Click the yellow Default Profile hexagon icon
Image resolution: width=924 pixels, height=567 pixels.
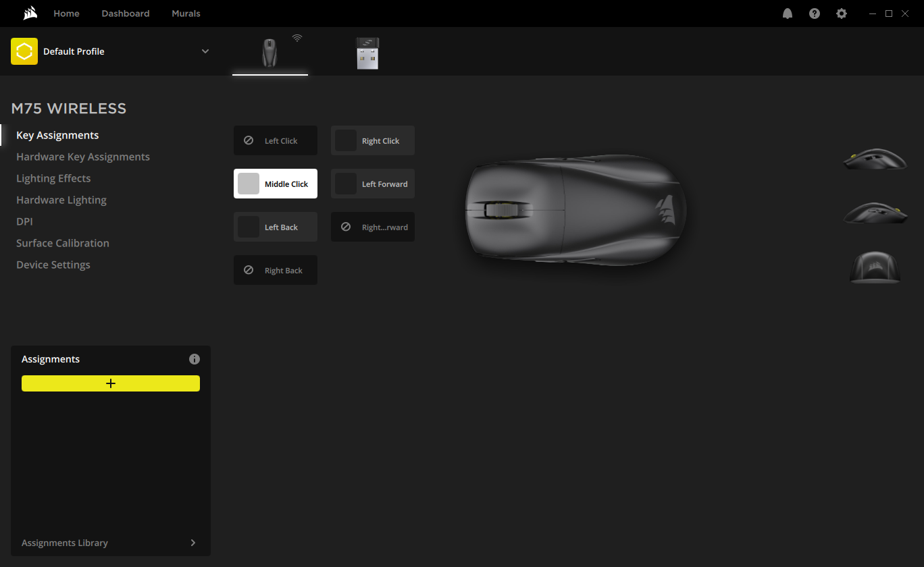coord(24,51)
